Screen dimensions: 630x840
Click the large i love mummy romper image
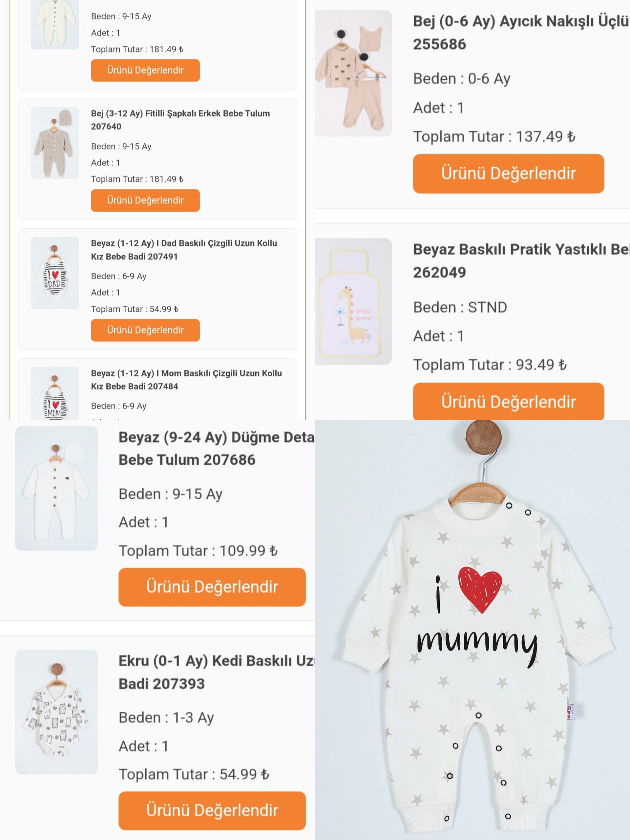(472, 630)
